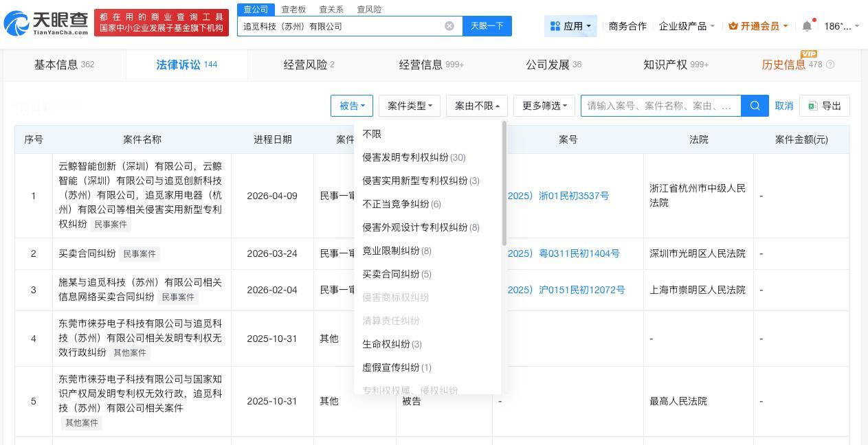The height and width of the screenshot is (445, 868).
Task: Click the 进程日期 column header
Action: [x=272, y=139]
